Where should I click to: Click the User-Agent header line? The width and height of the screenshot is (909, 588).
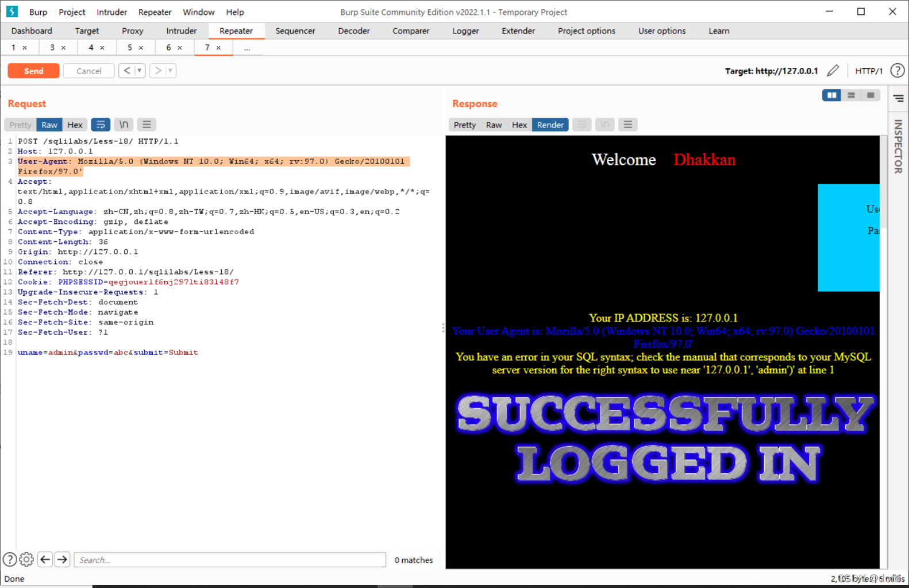(213, 167)
